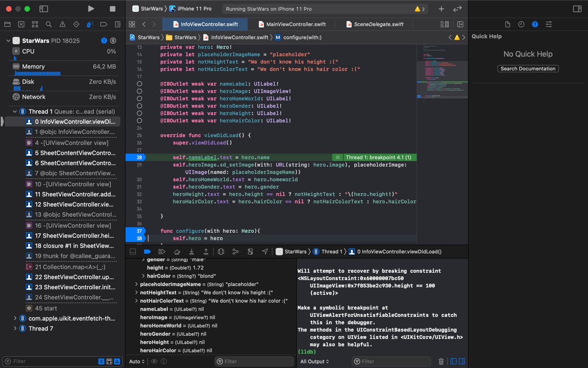Viewport: 588px width, 368px height.
Task: Expand Thread 7
Action: coord(15,328)
